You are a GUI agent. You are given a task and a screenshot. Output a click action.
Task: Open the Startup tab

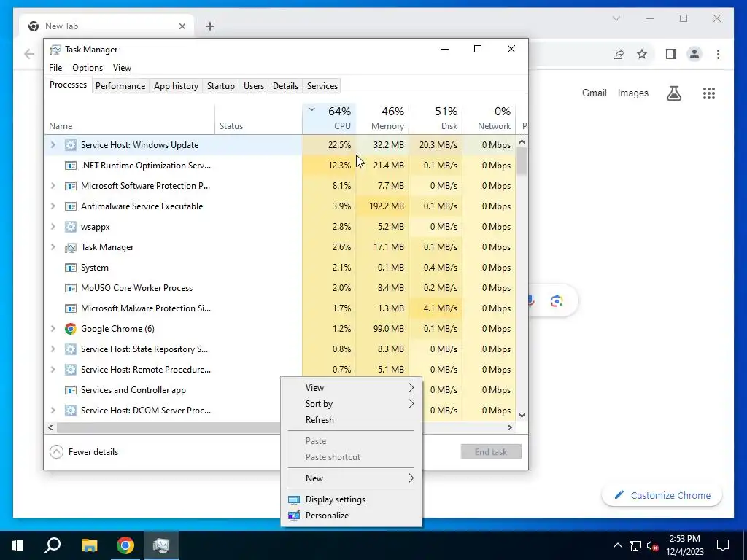tap(220, 86)
